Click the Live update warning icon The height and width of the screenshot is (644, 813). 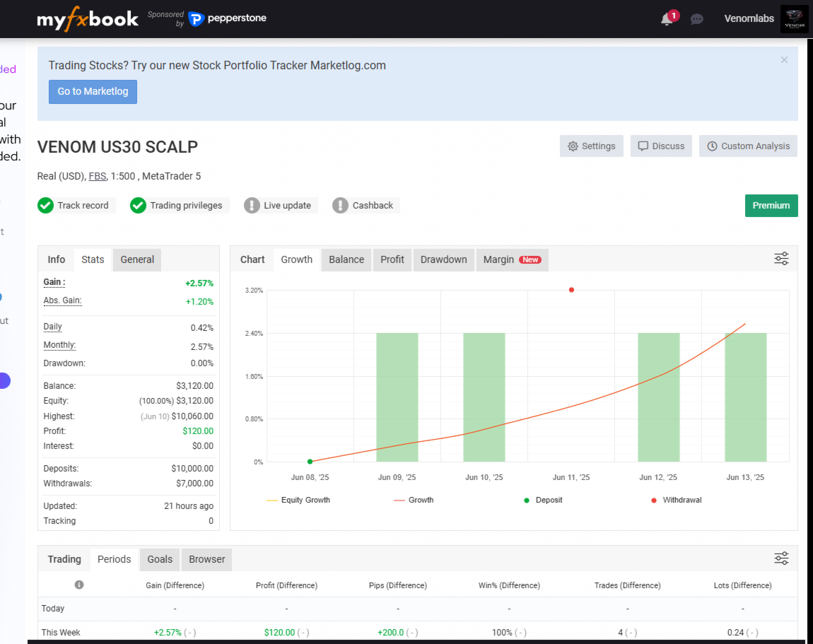point(252,205)
